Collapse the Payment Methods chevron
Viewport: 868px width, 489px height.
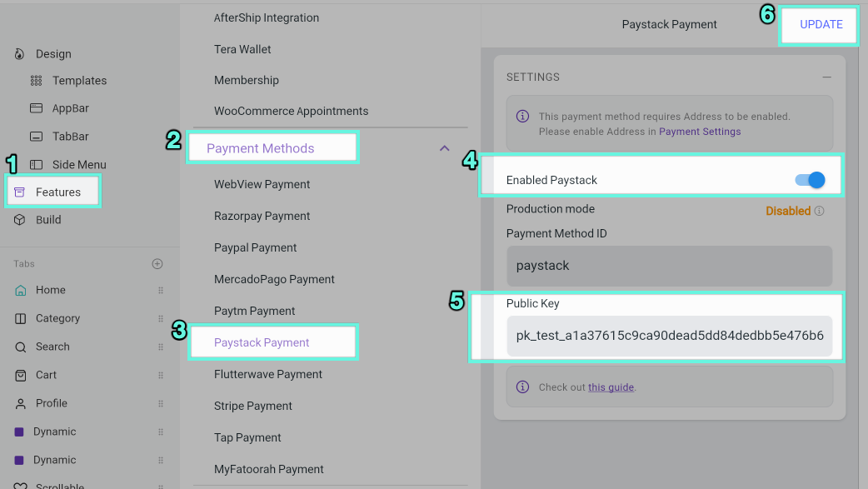[x=445, y=147]
